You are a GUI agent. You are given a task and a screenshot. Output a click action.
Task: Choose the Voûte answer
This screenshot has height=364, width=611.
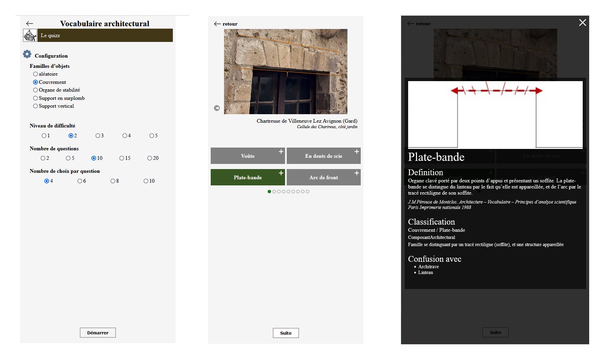point(248,156)
